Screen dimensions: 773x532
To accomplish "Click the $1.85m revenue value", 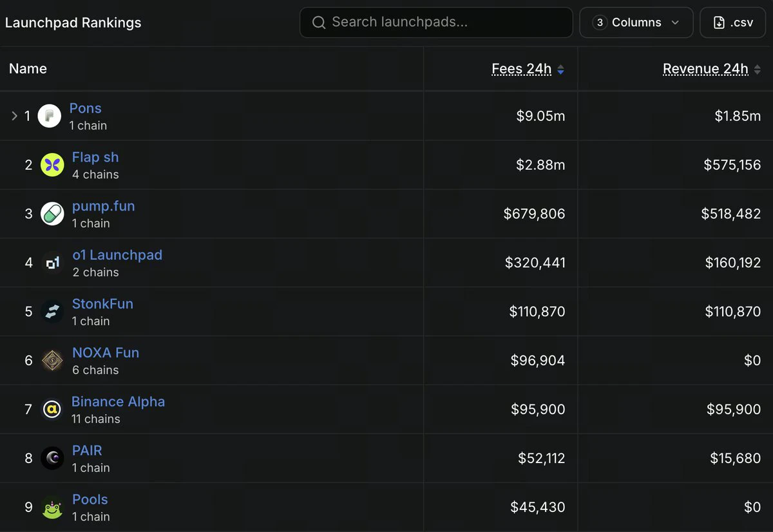I will (x=738, y=116).
